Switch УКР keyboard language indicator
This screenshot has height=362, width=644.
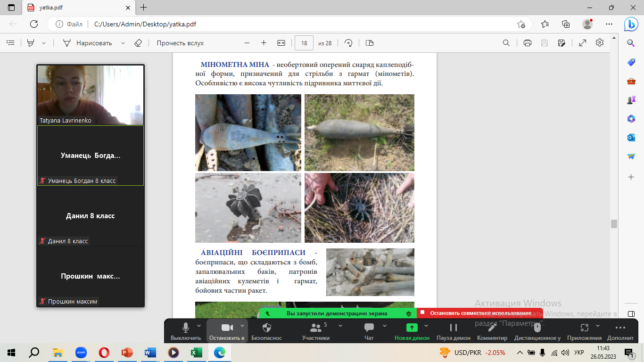pyautogui.click(x=579, y=353)
